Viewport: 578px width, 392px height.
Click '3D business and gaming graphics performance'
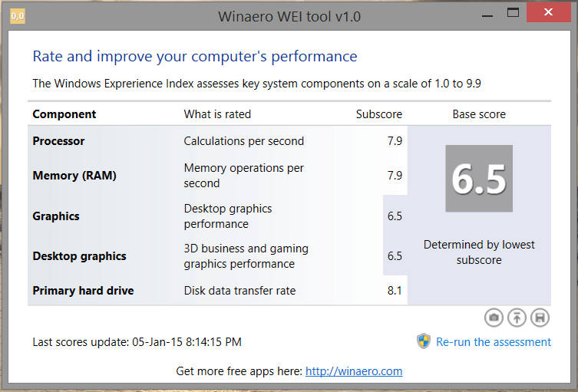[246, 256]
